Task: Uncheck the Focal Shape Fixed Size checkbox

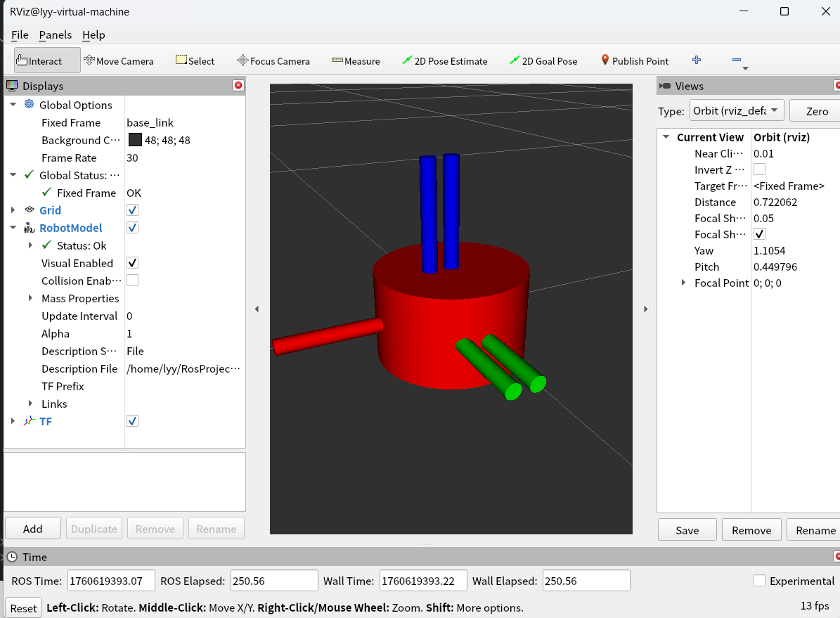Action: point(759,234)
